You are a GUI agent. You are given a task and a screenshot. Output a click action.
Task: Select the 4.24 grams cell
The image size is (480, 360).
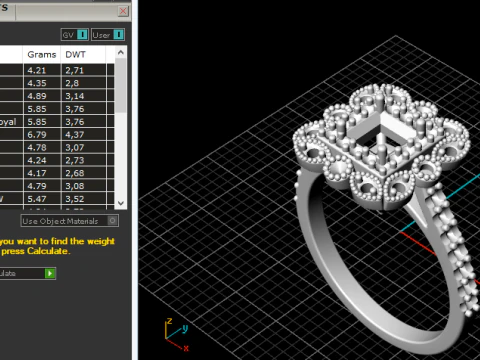[x=42, y=160]
